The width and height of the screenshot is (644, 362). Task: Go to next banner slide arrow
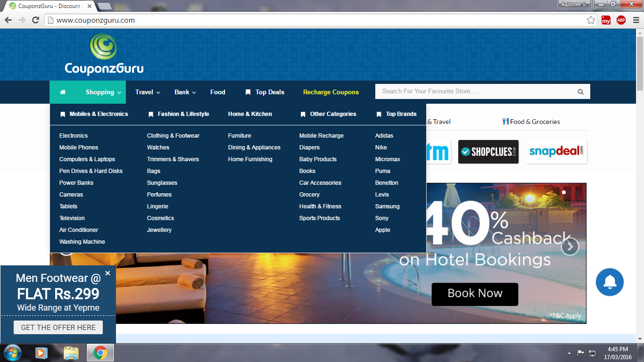click(570, 247)
